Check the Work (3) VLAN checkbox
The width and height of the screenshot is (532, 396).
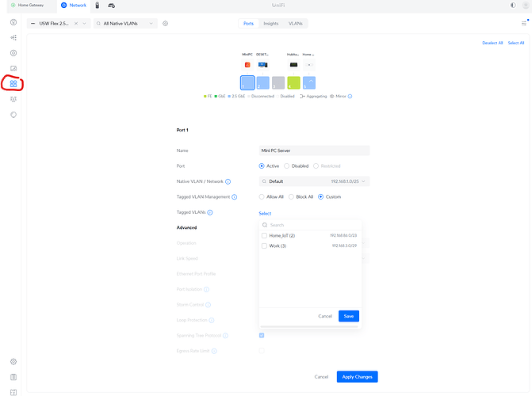(x=264, y=246)
